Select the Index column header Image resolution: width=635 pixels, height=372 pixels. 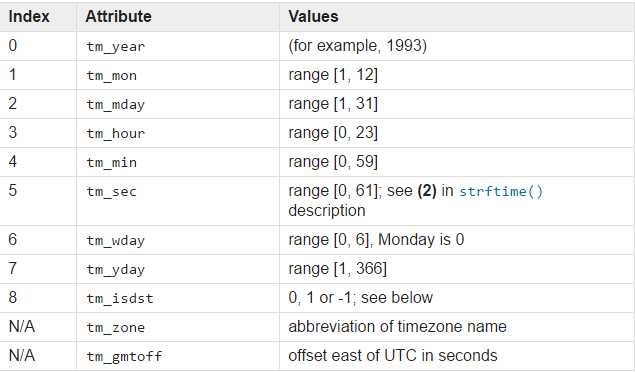[x=29, y=17]
